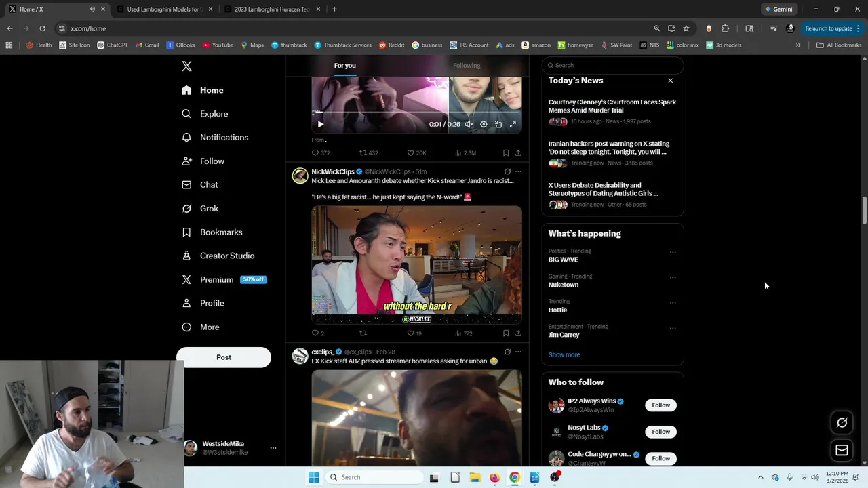
Task: Expand the More menu in sidebar
Action: point(201,327)
